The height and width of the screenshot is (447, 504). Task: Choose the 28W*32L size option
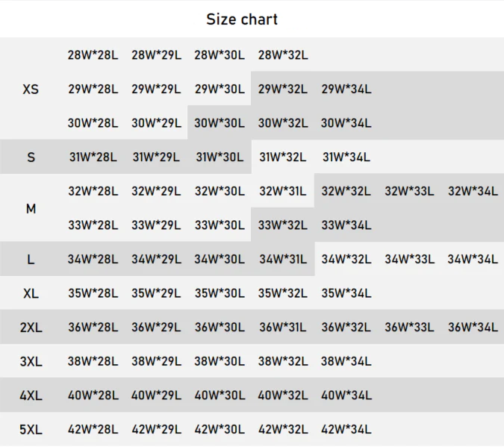pyautogui.click(x=283, y=54)
